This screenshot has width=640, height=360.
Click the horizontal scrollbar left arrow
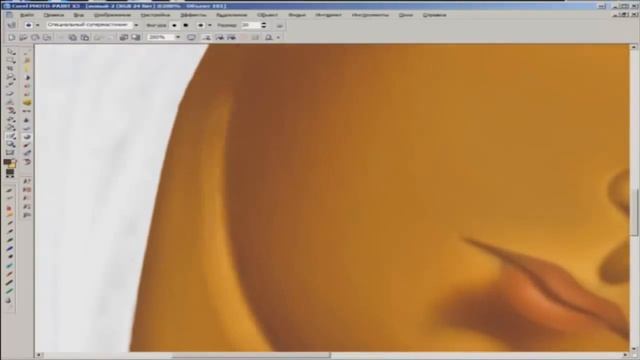pos(39,355)
